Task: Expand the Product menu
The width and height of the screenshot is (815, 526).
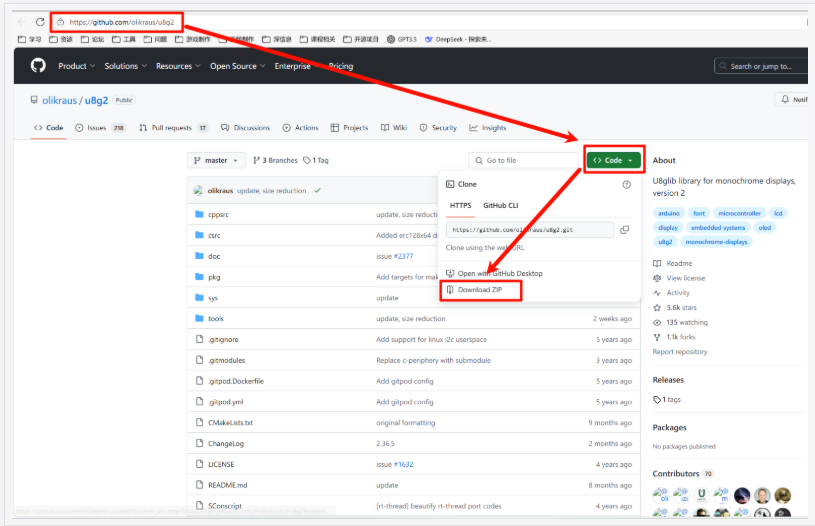Action: (76, 66)
